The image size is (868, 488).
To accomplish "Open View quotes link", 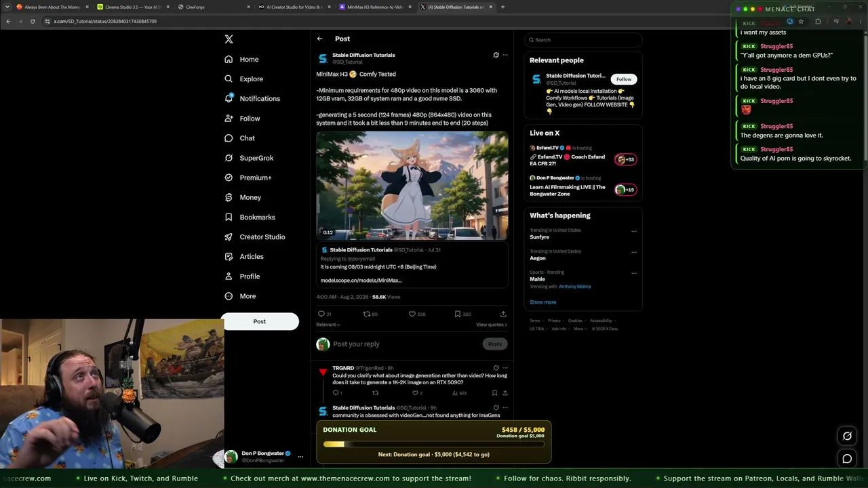I will (492, 325).
